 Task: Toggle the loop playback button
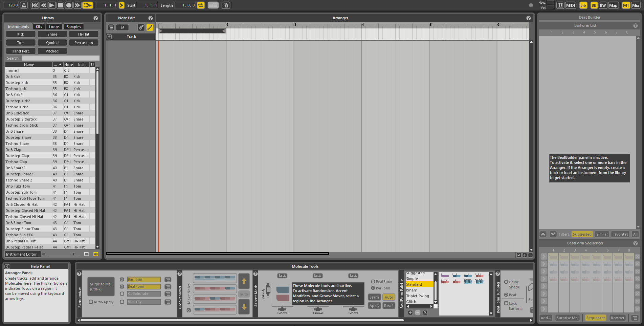[x=201, y=5]
